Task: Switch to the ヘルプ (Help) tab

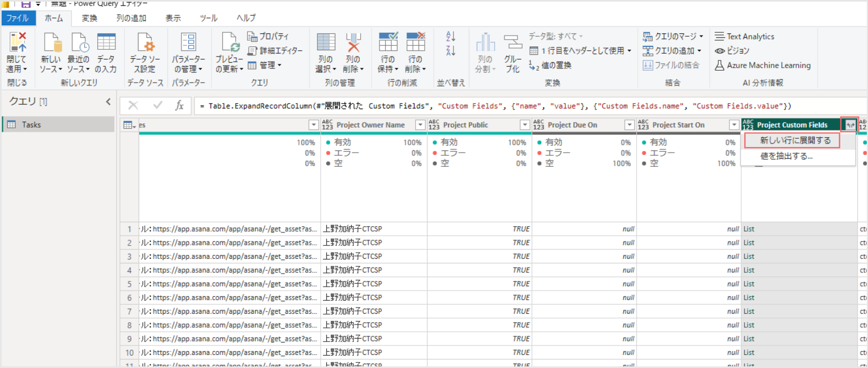Action: [x=246, y=18]
